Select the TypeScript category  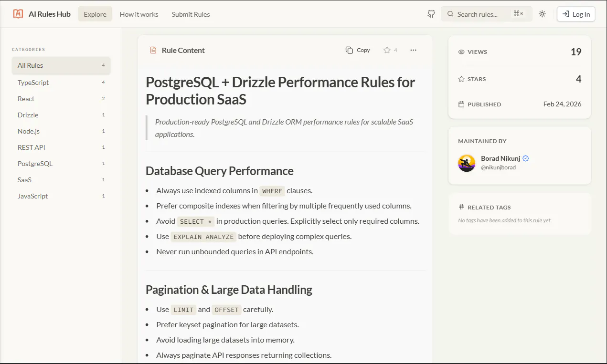(61, 83)
